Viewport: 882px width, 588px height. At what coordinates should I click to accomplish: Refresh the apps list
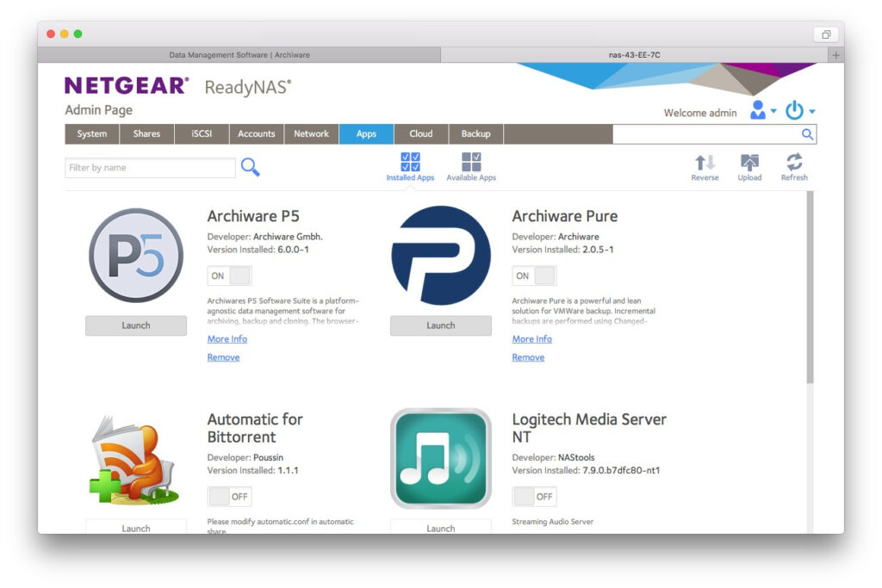pyautogui.click(x=794, y=163)
